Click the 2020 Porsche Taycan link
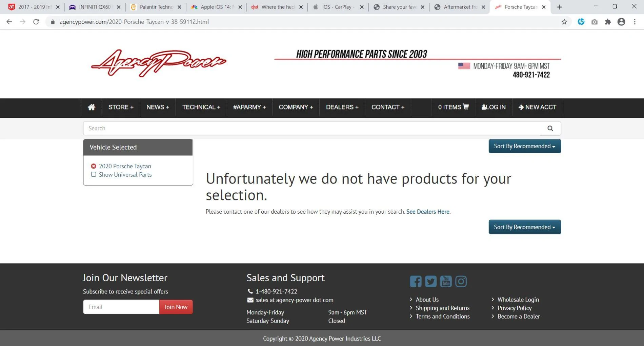 click(x=125, y=166)
